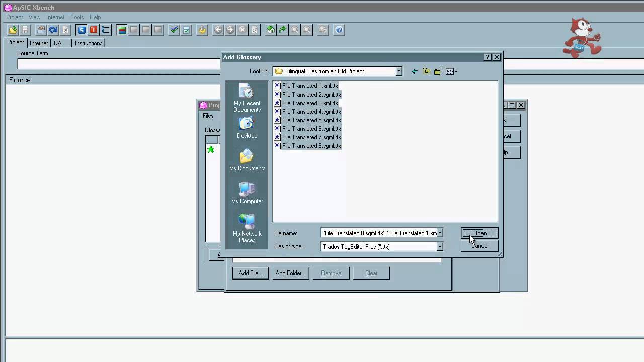The height and width of the screenshot is (362, 644).
Task: Click the Open Project toolbar icon
Action: tap(13, 30)
